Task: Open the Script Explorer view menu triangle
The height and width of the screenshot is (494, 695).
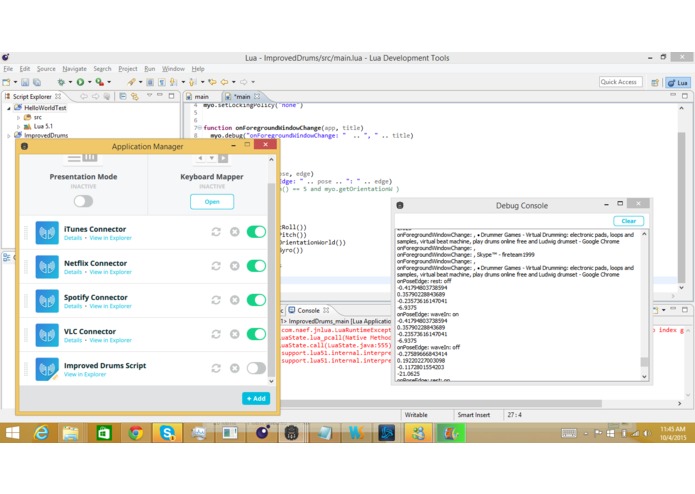Action: [x=149, y=96]
